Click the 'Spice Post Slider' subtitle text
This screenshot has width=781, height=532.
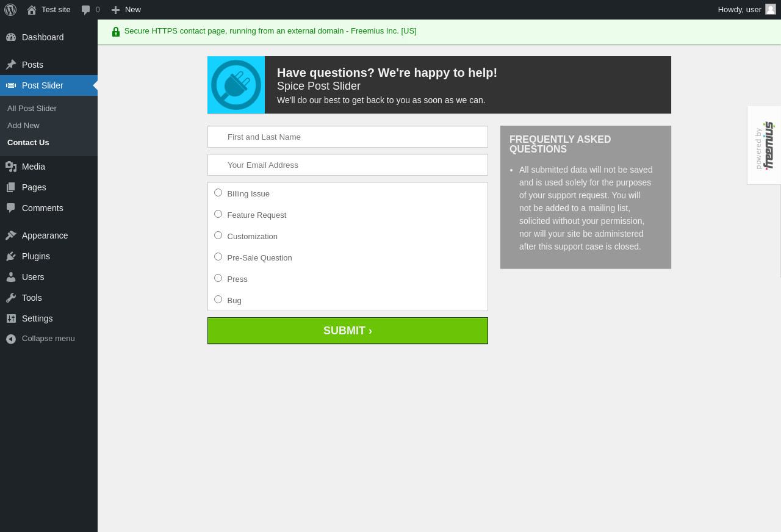tap(319, 86)
